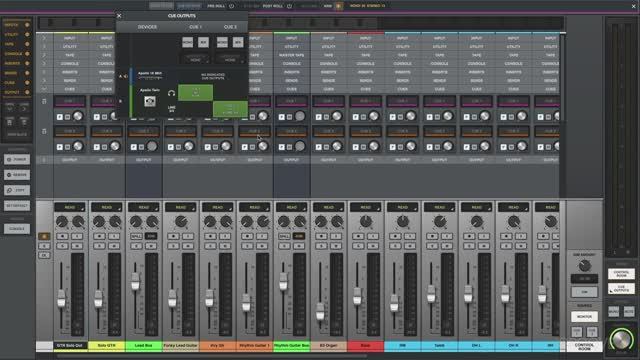
Task: Click the B3 Organ channel volume fader
Action: pyautogui.click(x=320, y=311)
